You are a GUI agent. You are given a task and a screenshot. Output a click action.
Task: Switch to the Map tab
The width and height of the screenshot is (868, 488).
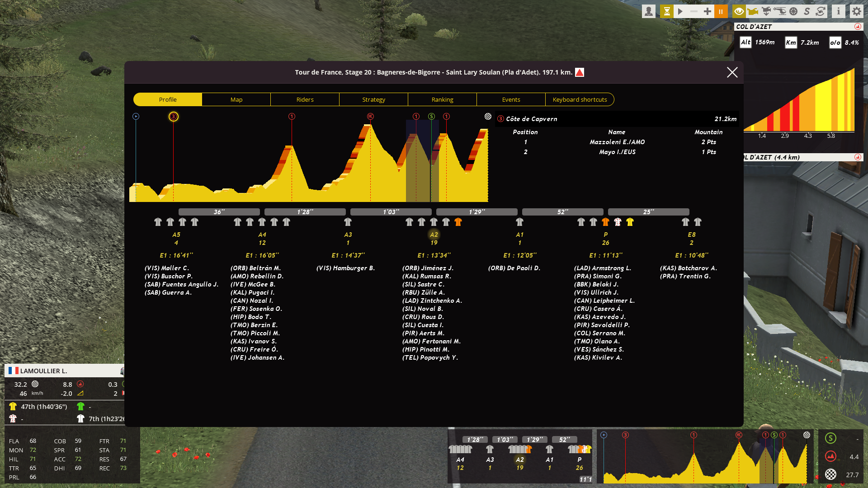(x=236, y=99)
